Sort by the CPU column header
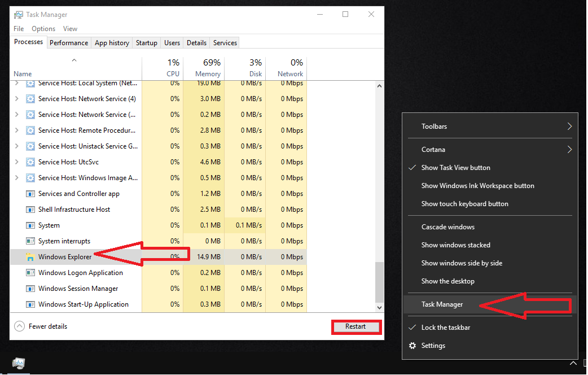This screenshot has height=375, width=588. click(x=163, y=68)
